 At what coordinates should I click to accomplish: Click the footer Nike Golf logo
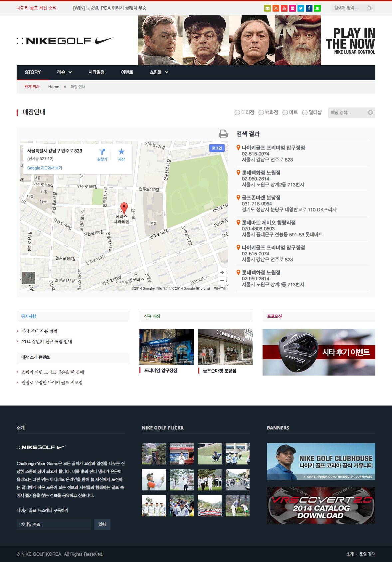click(x=42, y=447)
